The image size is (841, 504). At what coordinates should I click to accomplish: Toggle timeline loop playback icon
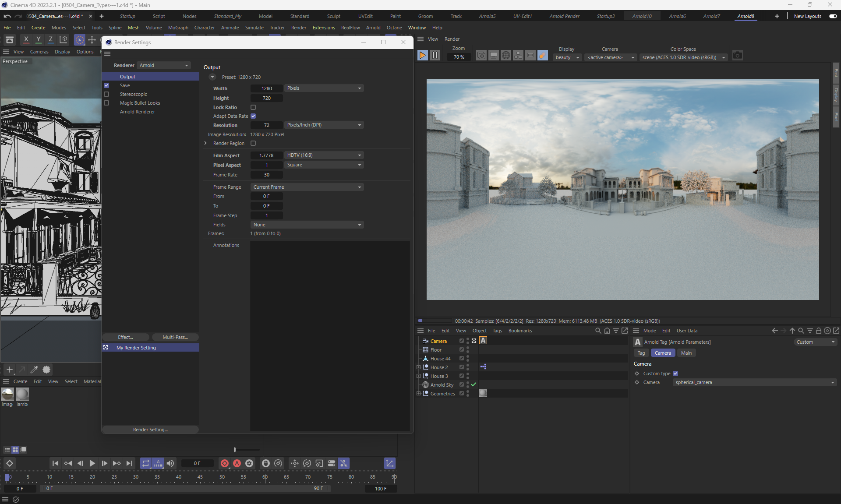pyautogui.click(x=146, y=463)
